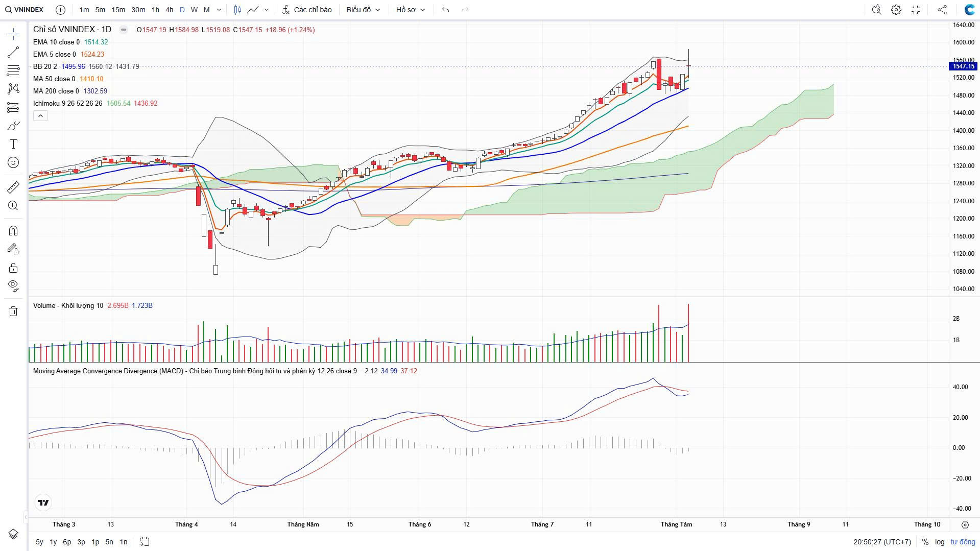Image resolution: width=980 pixels, height=551 pixels.
Task: Share the chart using share icon
Action: tap(942, 10)
